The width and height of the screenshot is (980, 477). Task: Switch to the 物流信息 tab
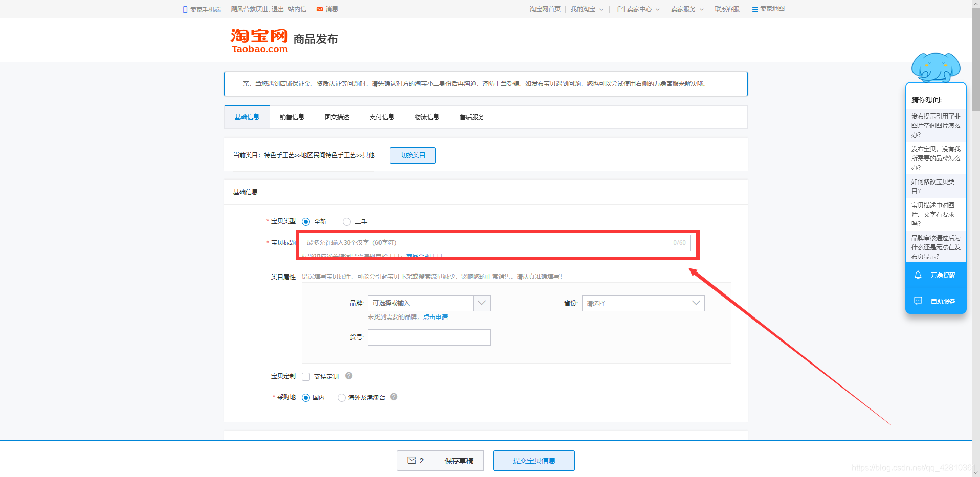427,117
